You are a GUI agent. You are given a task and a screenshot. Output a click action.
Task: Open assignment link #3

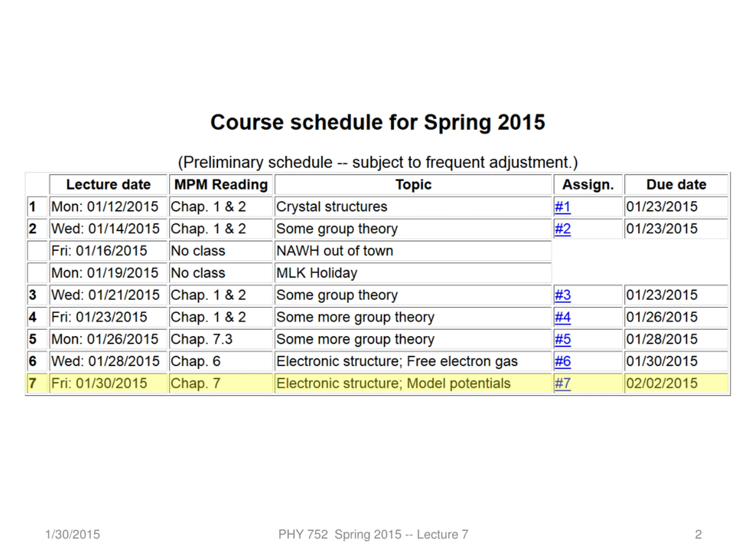(x=562, y=295)
